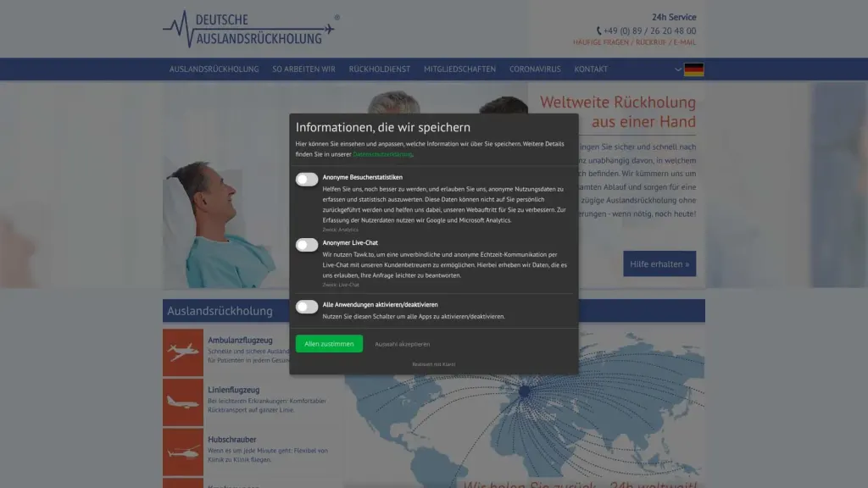Click the Ambulanzflugzeug airplane icon
Screen dimensions: 868x488
183,352
